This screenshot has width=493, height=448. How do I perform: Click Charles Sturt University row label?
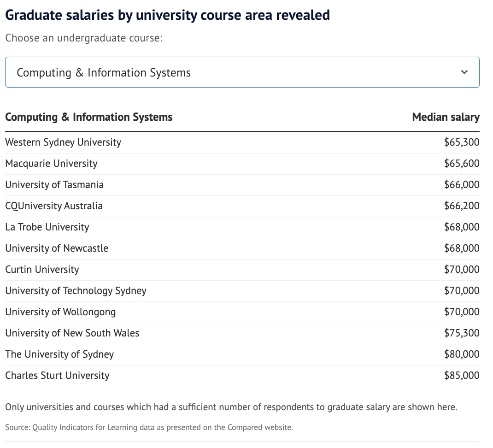(57, 376)
